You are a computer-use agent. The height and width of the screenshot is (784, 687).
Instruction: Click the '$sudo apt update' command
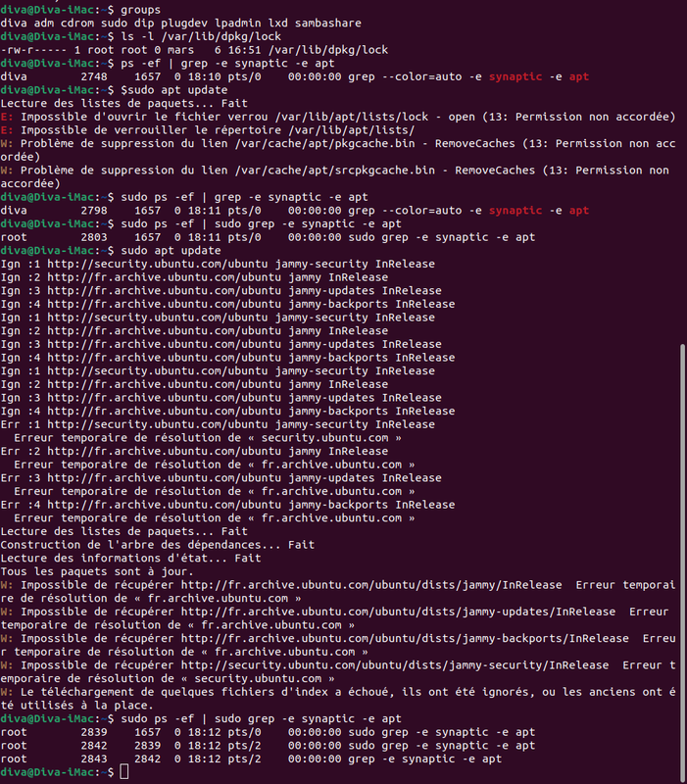click(x=174, y=90)
